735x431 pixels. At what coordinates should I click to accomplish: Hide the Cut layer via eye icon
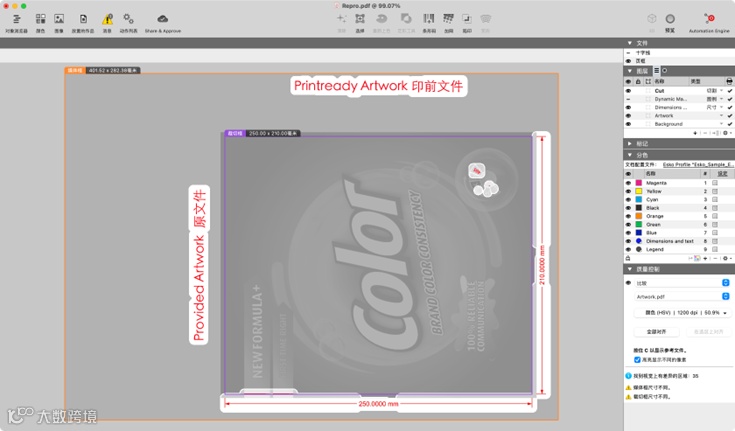[628, 91]
